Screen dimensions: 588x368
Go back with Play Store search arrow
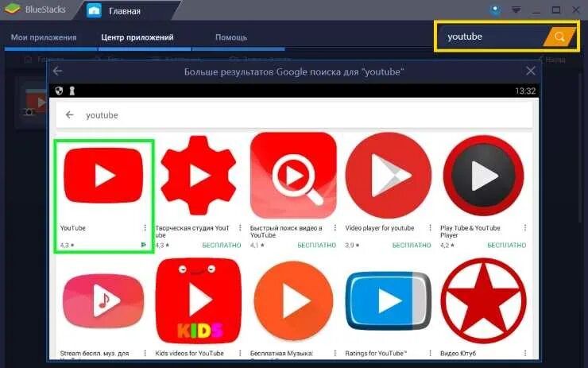(69, 114)
